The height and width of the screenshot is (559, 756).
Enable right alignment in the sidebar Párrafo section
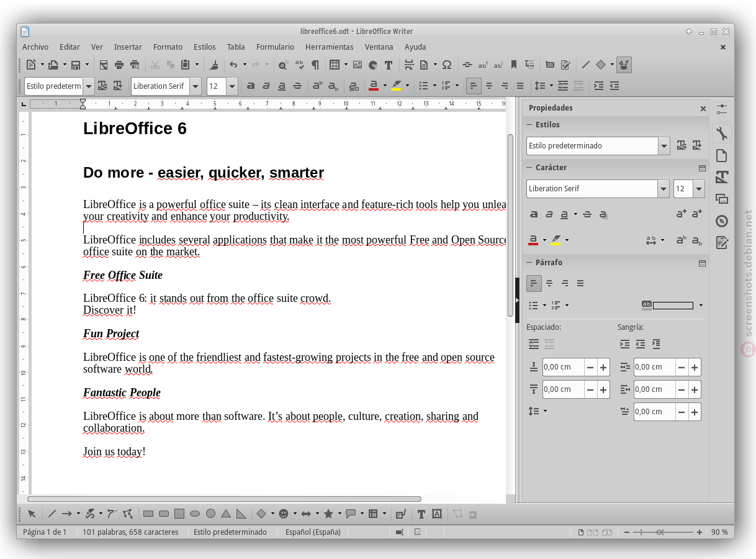point(565,283)
